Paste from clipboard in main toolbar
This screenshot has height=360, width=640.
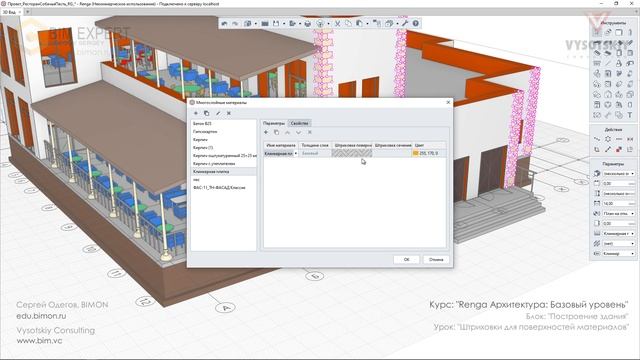[x=359, y=24]
